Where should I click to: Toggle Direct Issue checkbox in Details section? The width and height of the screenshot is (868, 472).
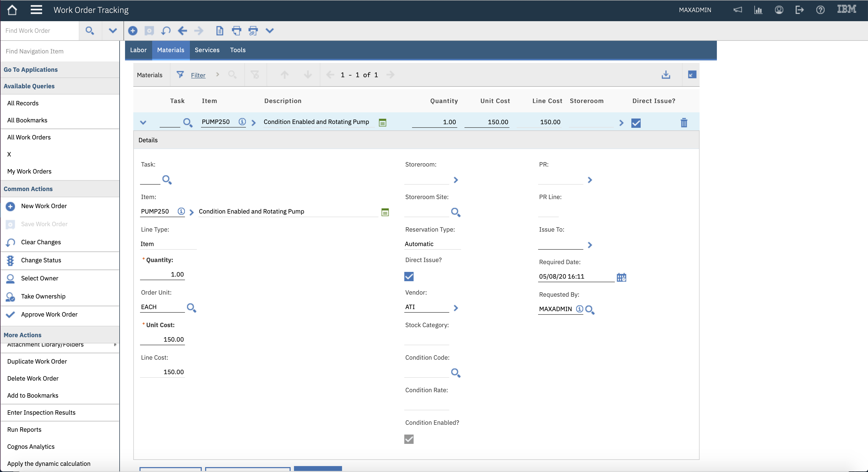coord(409,277)
